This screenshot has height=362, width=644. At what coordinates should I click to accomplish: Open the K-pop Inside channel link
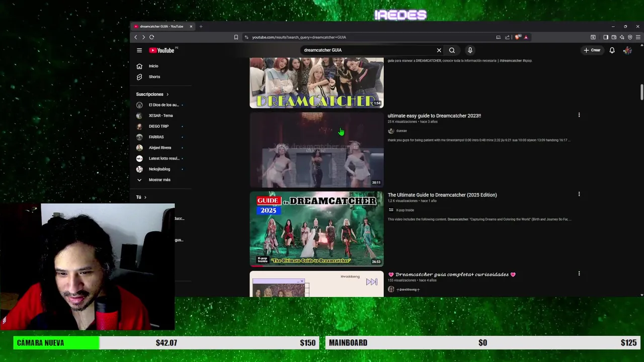(405, 210)
